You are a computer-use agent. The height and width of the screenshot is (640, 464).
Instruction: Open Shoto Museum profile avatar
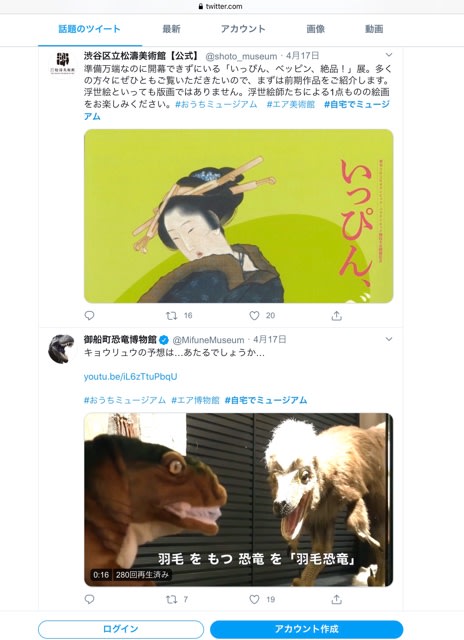tap(62, 63)
